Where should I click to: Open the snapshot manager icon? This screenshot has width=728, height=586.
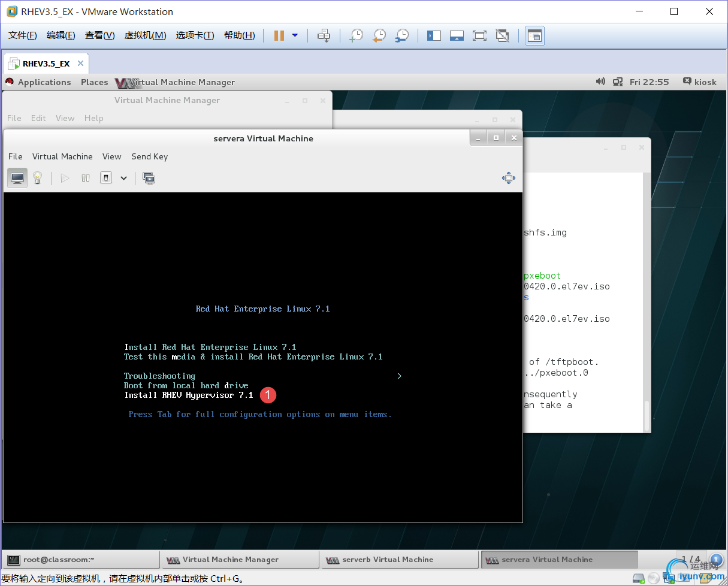pos(402,35)
